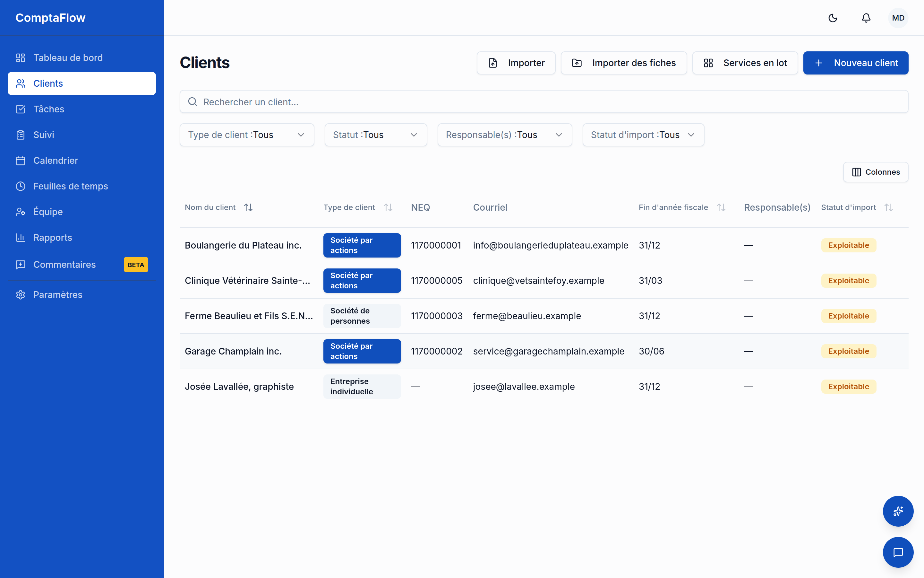The height and width of the screenshot is (578, 924).
Task: Click Exploitable badge for Garage Champlain
Action: pos(848,351)
